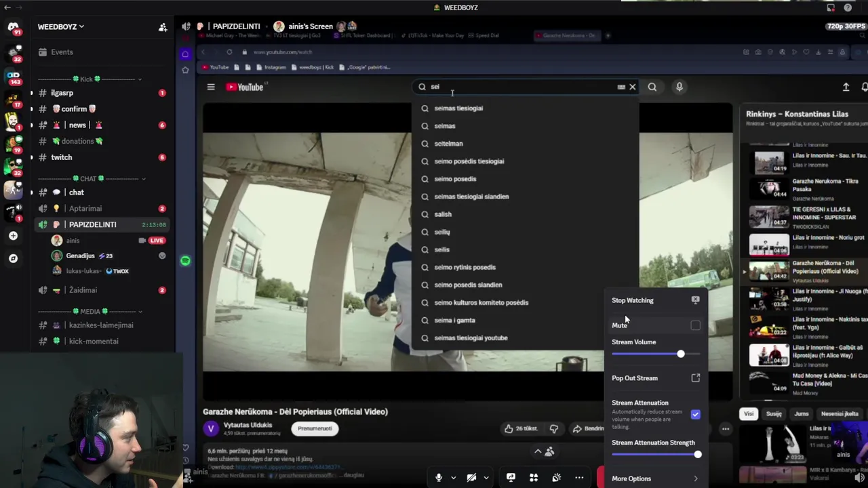Open microphone input options arrow
This screenshot has width=868, height=488.
click(453, 478)
